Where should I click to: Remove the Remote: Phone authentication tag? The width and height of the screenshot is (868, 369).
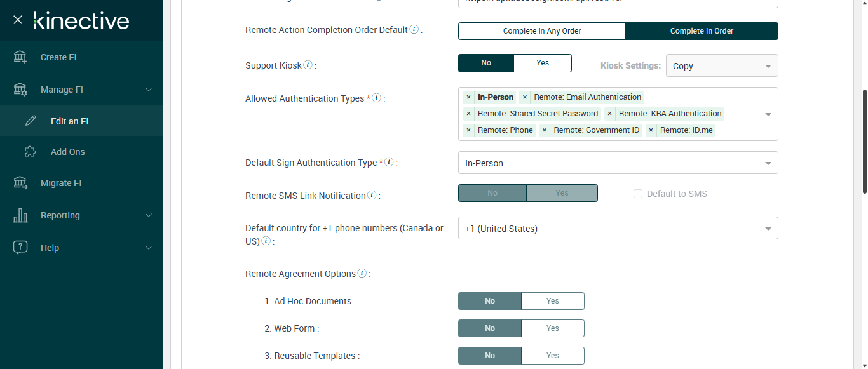click(x=469, y=130)
